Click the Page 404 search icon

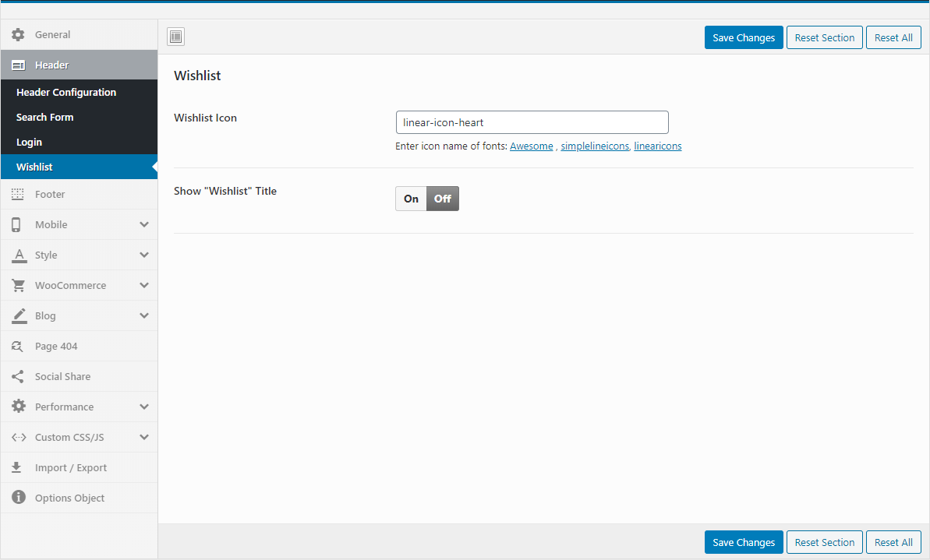point(17,346)
